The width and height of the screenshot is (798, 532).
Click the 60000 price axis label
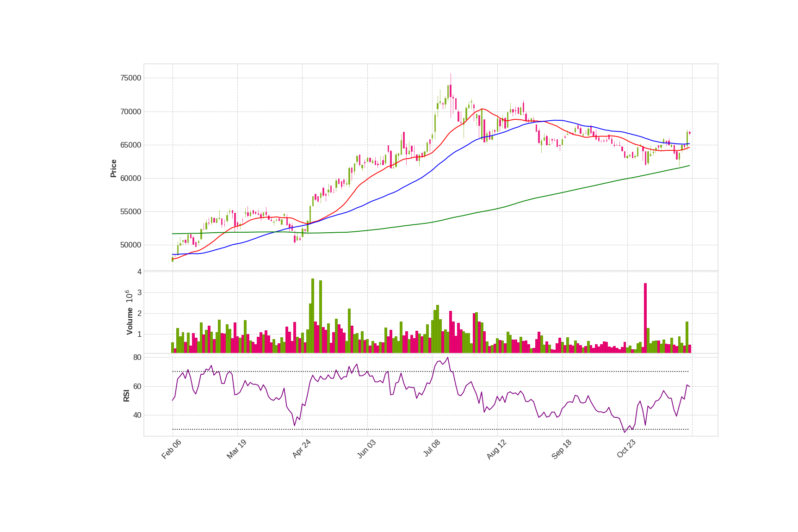tap(130, 178)
